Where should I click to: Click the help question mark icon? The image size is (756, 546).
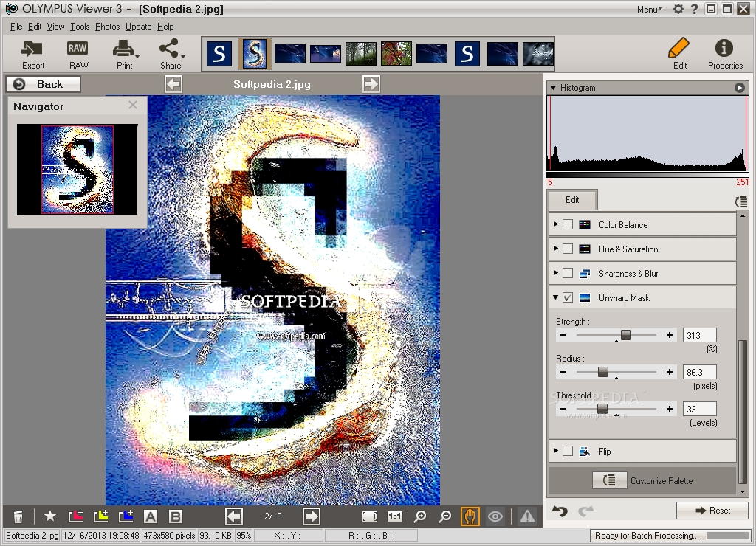[694, 9]
